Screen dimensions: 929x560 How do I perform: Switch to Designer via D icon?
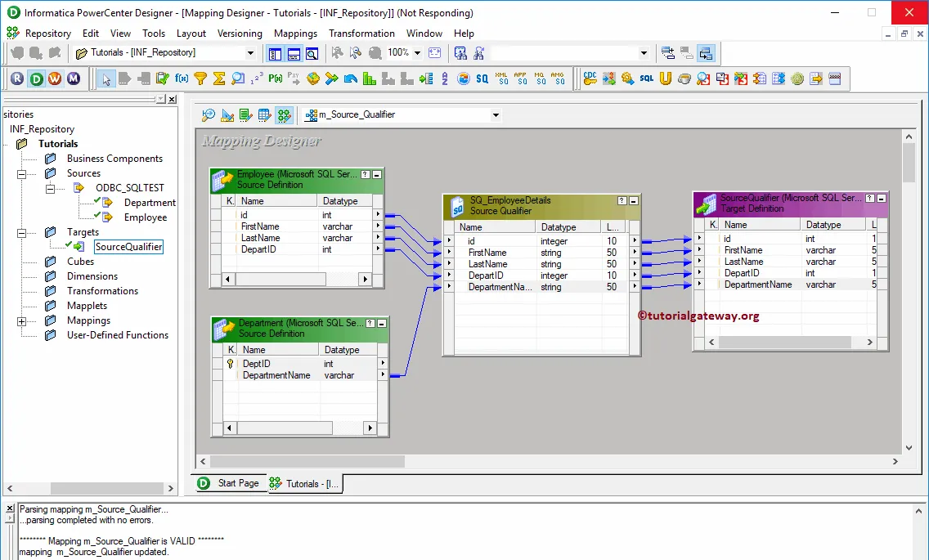(x=36, y=78)
